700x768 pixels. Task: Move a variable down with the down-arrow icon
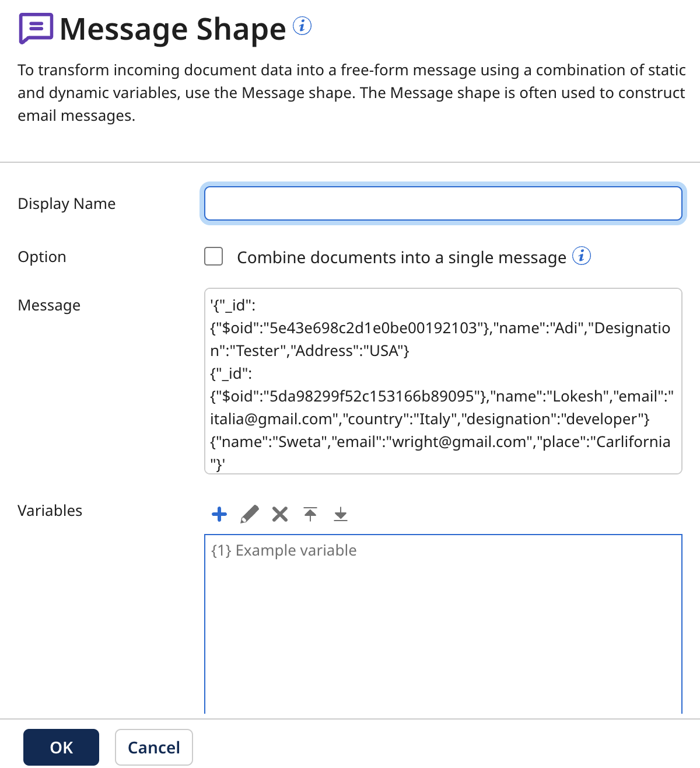[x=340, y=514]
